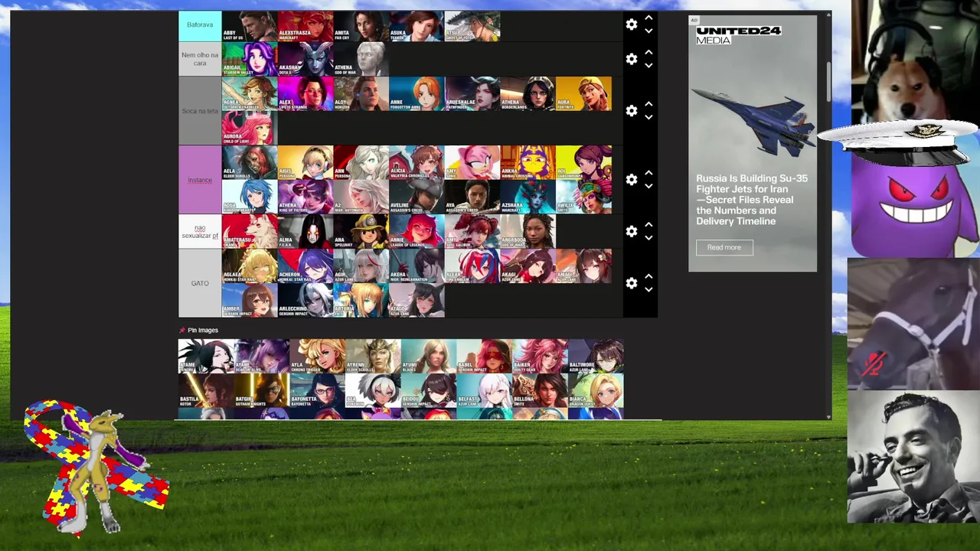The height and width of the screenshot is (551, 980).
Task: Open settings gear for nao sexualizar pf tier
Action: pos(632,231)
